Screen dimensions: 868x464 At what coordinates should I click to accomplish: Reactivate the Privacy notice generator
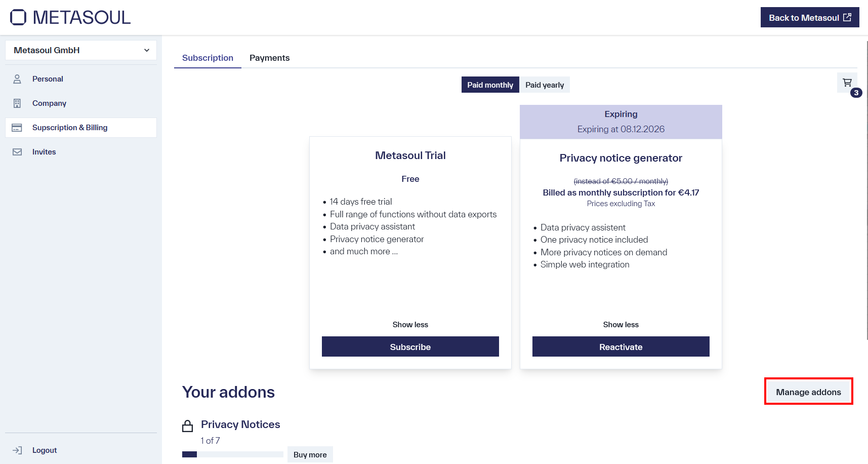point(621,346)
